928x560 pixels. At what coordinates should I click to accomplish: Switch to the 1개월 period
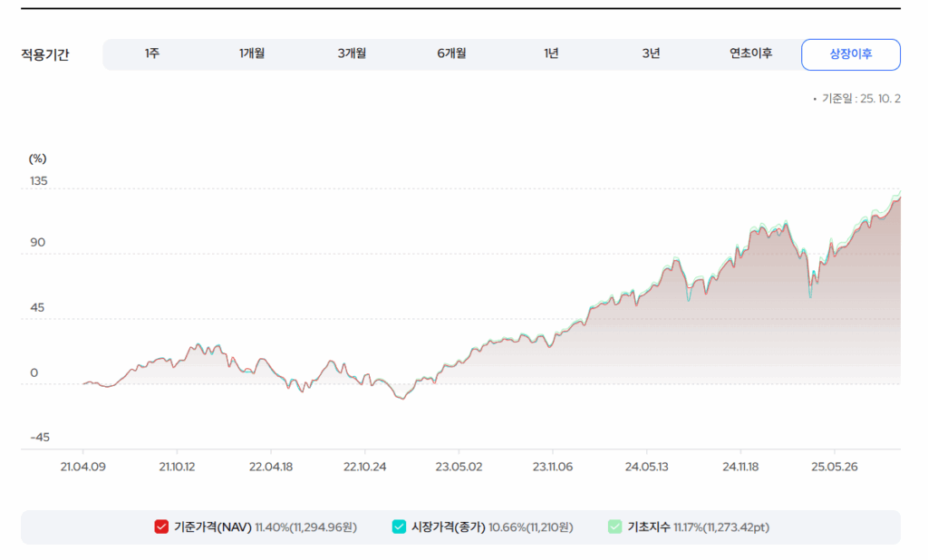coord(252,54)
